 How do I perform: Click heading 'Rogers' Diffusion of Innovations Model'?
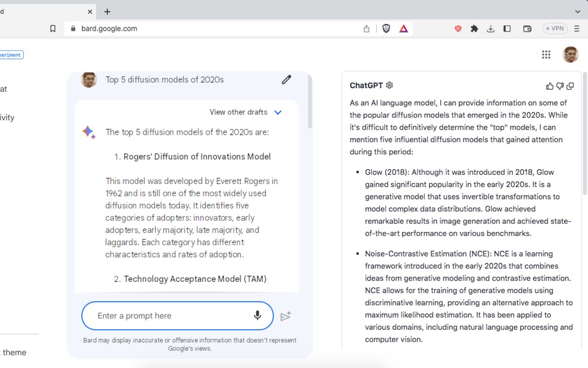point(197,156)
